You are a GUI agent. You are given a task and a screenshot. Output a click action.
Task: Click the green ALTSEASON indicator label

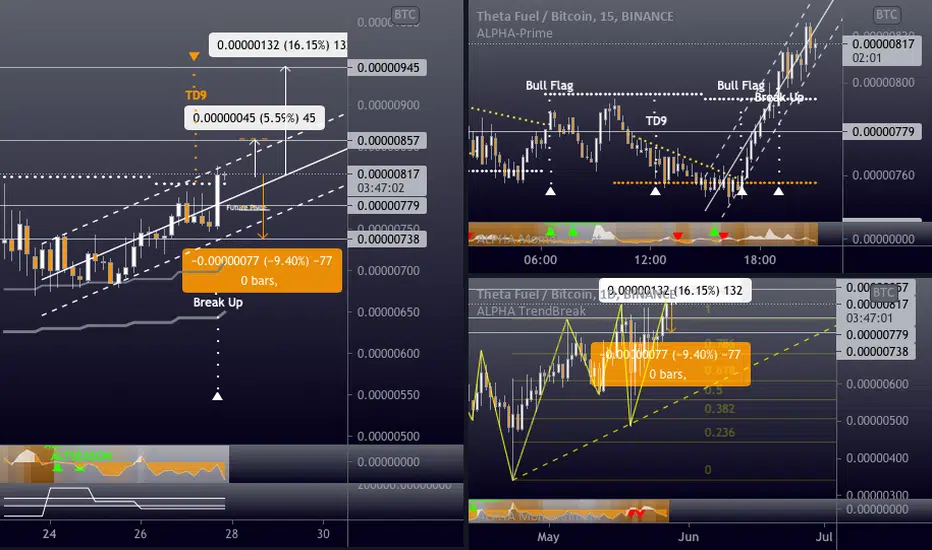pos(81,456)
